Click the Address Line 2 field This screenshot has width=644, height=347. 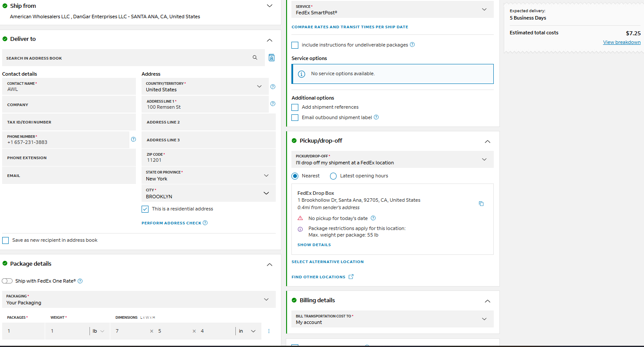click(208, 122)
